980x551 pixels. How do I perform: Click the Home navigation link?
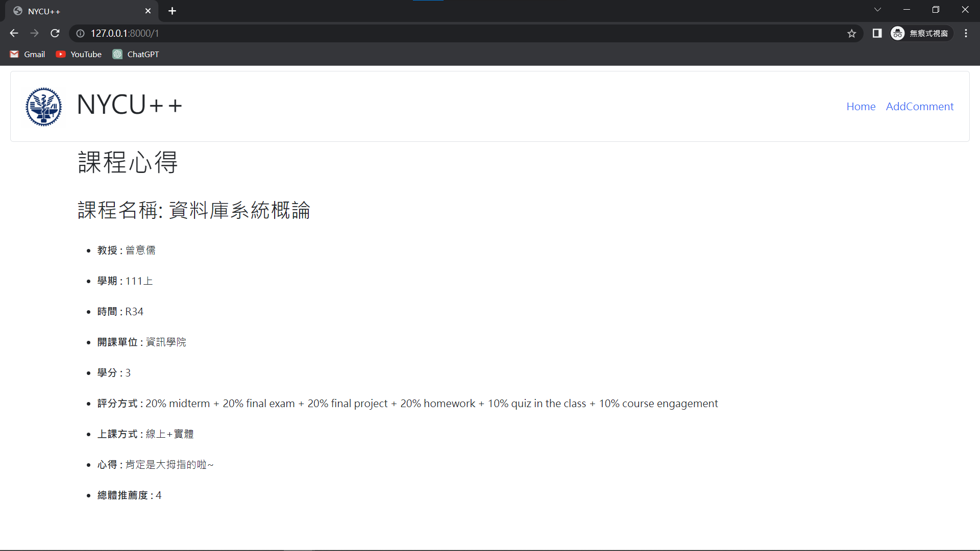(861, 106)
